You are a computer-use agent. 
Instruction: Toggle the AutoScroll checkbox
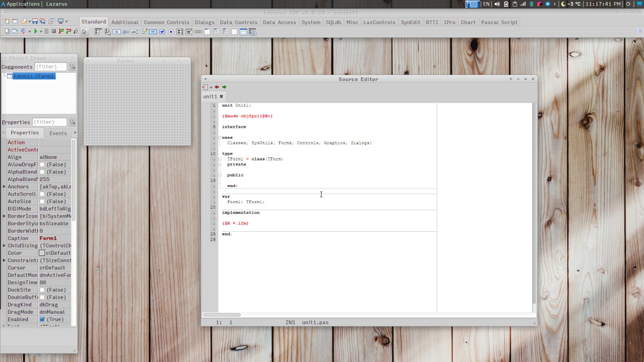coord(42,194)
